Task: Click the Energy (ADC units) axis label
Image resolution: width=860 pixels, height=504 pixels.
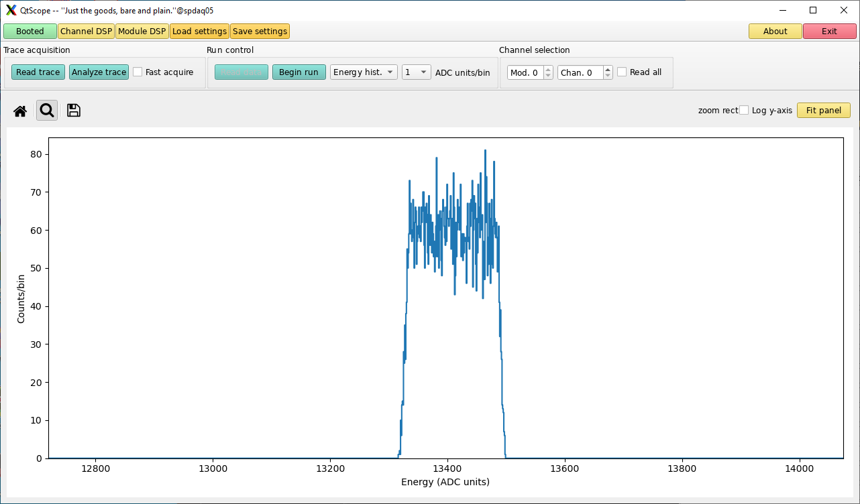Action: click(445, 482)
